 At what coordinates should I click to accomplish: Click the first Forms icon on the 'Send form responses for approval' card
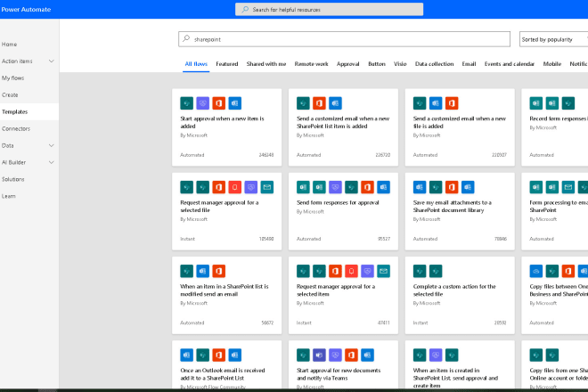(303, 187)
